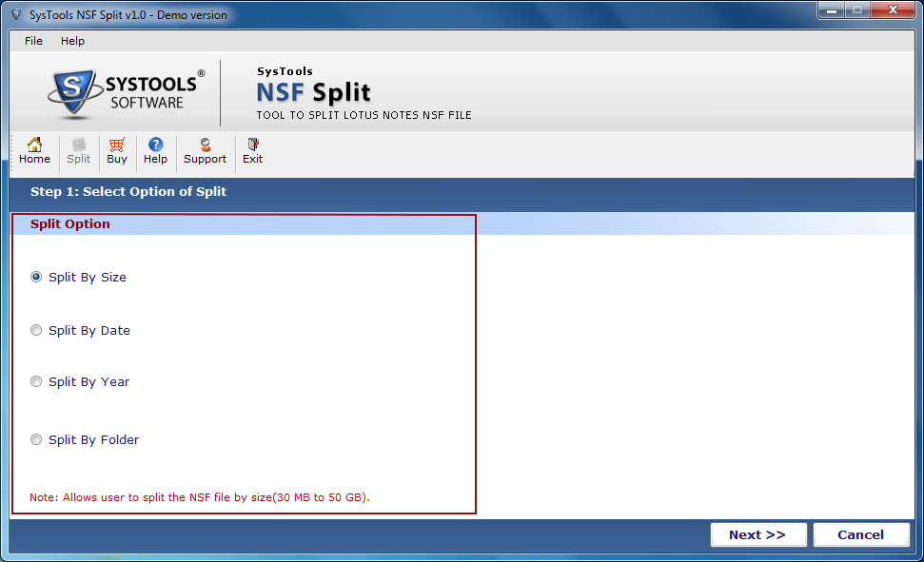924x562 pixels.
Task: Select the Split By Date option
Action: [36, 331]
